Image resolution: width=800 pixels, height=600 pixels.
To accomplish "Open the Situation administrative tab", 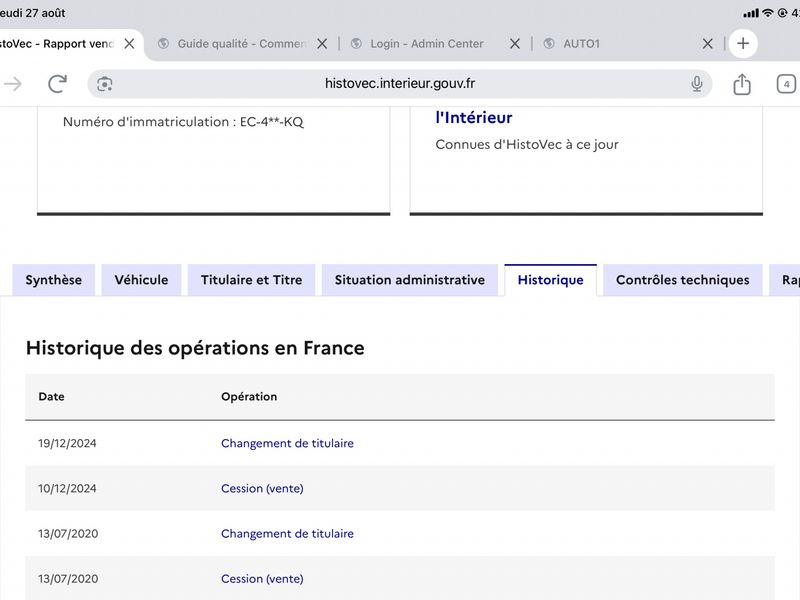I will 410,280.
